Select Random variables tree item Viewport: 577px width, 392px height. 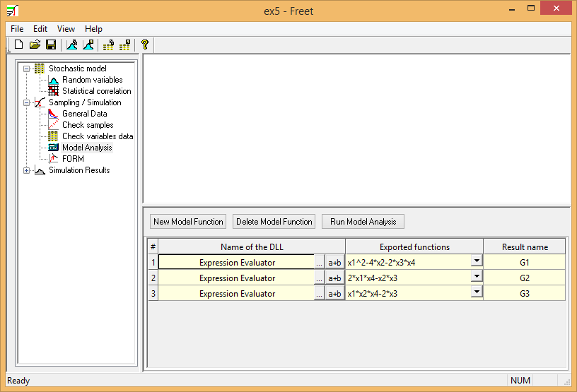[93, 80]
